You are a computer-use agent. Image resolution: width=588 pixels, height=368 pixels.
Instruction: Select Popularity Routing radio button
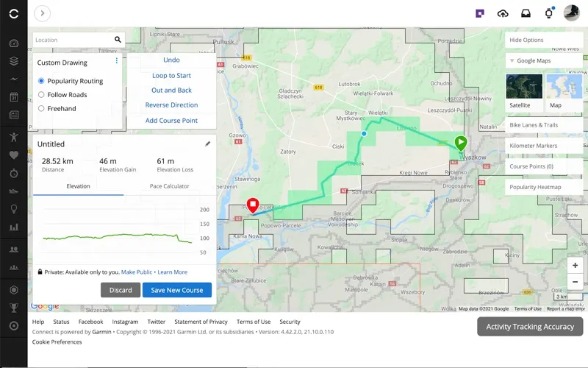(41, 81)
